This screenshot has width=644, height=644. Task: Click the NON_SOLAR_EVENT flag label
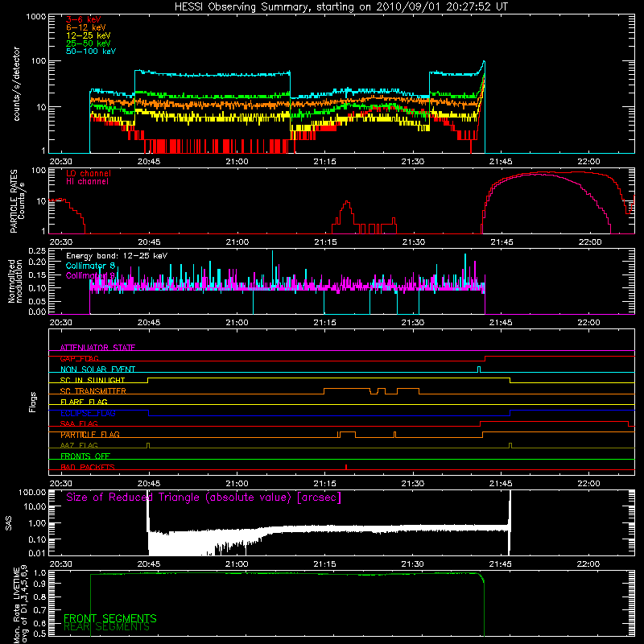(x=97, y=369)
